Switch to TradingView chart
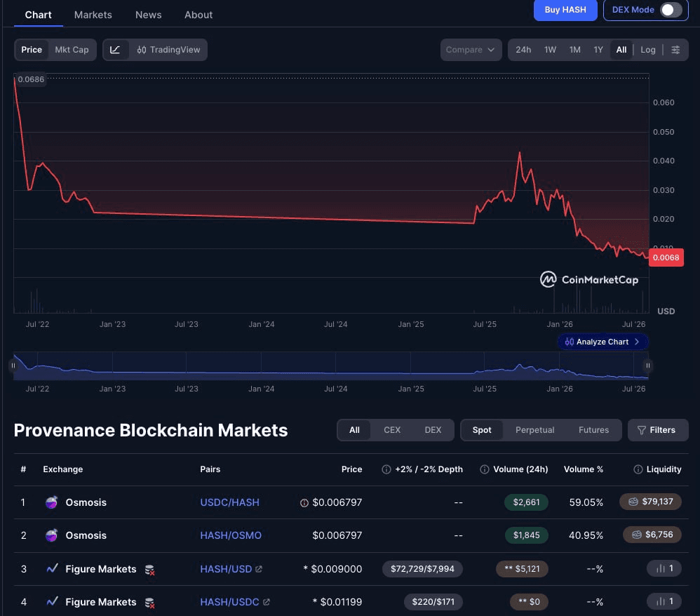Screen dimensions: 700x616 (168, 50)
